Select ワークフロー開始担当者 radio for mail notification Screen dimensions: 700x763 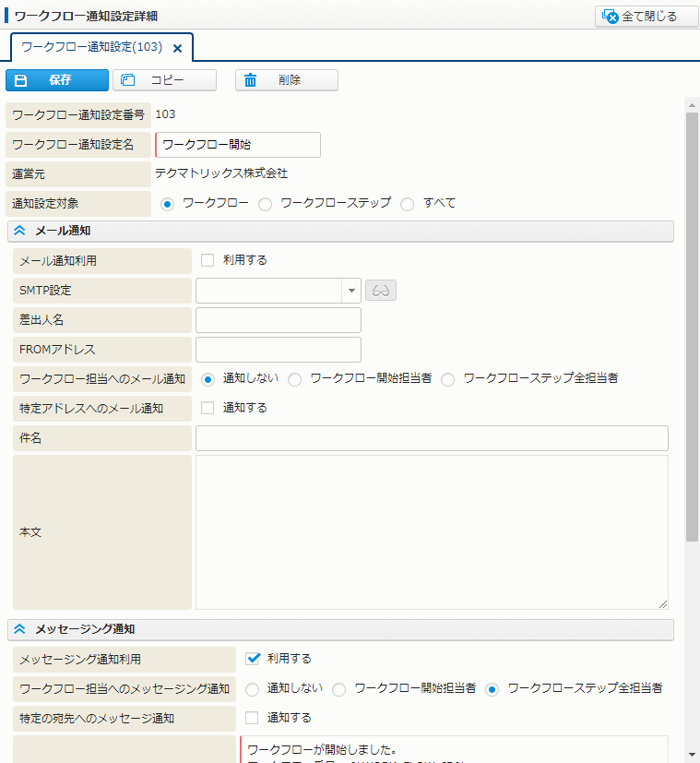click(295, 379)
